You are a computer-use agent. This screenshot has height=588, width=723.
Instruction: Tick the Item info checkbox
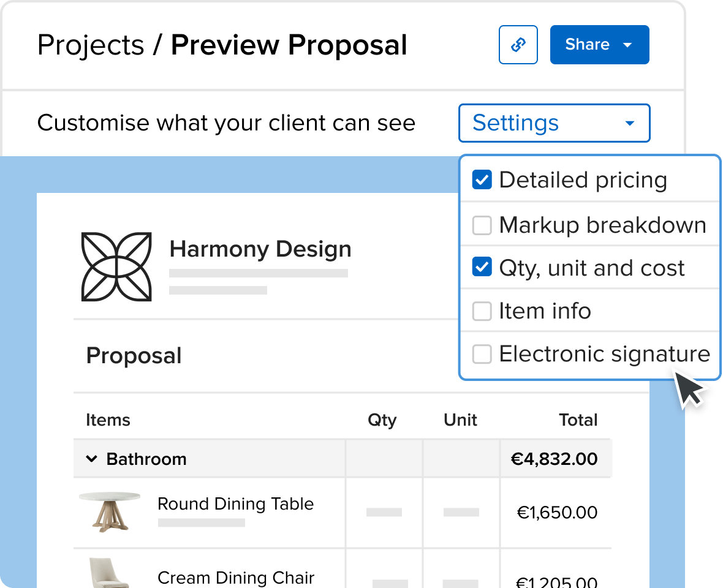pos(482,311)
